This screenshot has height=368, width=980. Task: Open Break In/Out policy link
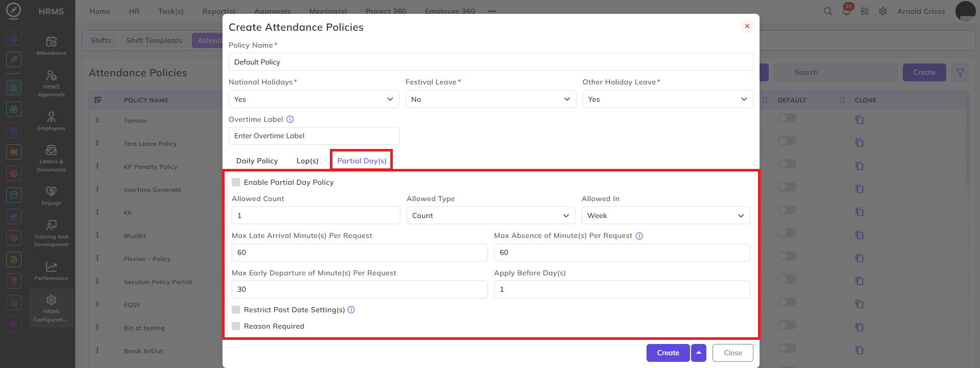point(143,351)
